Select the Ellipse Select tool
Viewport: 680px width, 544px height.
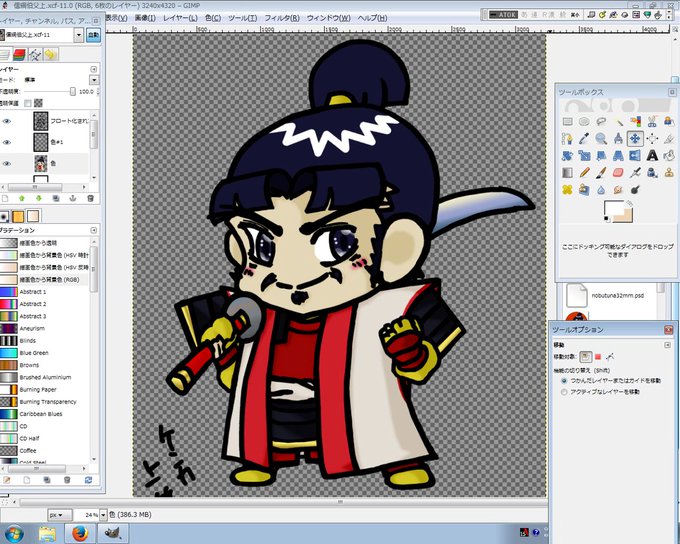coord(584,122)
